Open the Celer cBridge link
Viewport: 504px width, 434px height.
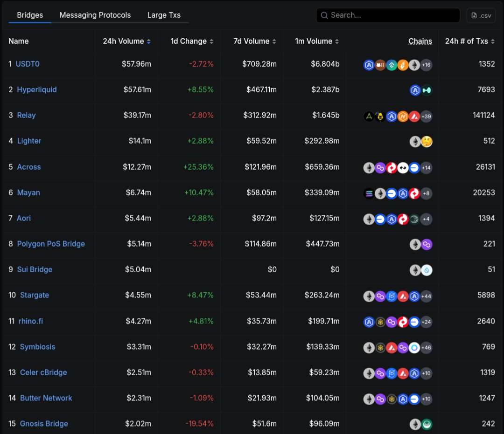(x=43, y=372)
